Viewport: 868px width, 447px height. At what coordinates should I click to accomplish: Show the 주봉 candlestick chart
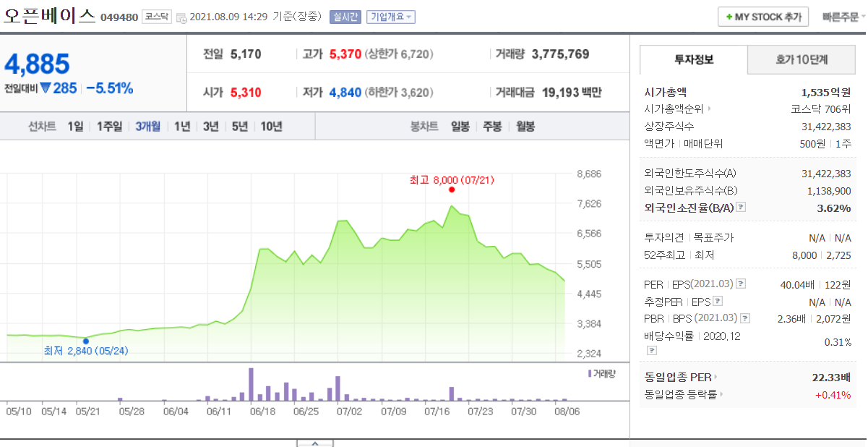coord(492,127)
